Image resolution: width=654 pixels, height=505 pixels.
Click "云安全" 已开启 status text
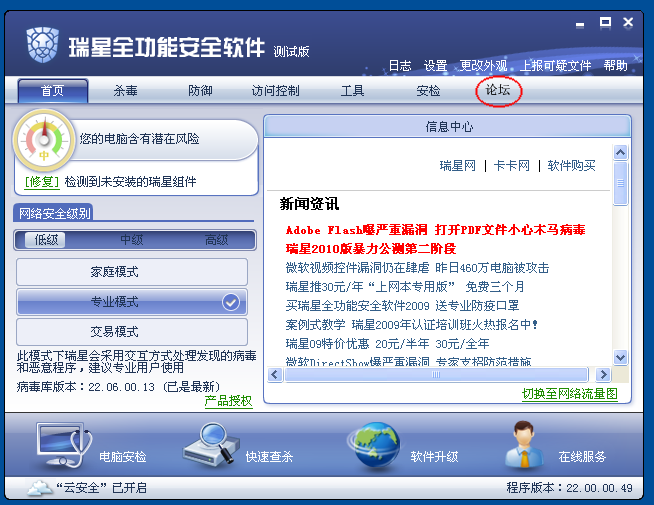click(x=102, y=487)
